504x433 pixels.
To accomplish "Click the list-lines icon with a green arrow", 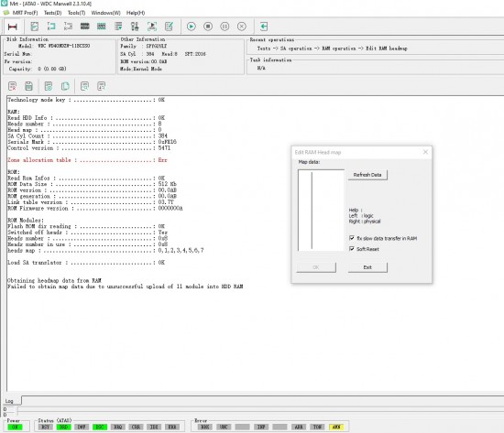I will click(118, 27).
